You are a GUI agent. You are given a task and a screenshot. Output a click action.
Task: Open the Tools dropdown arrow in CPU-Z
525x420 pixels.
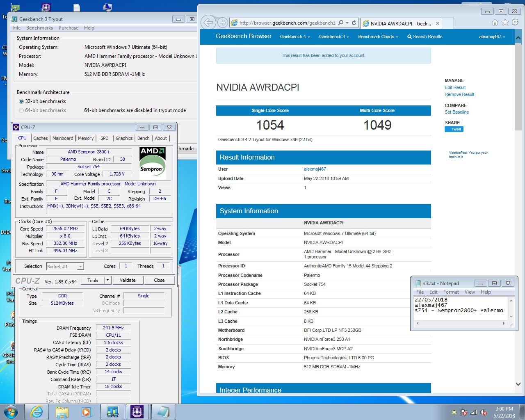(107, 280)
